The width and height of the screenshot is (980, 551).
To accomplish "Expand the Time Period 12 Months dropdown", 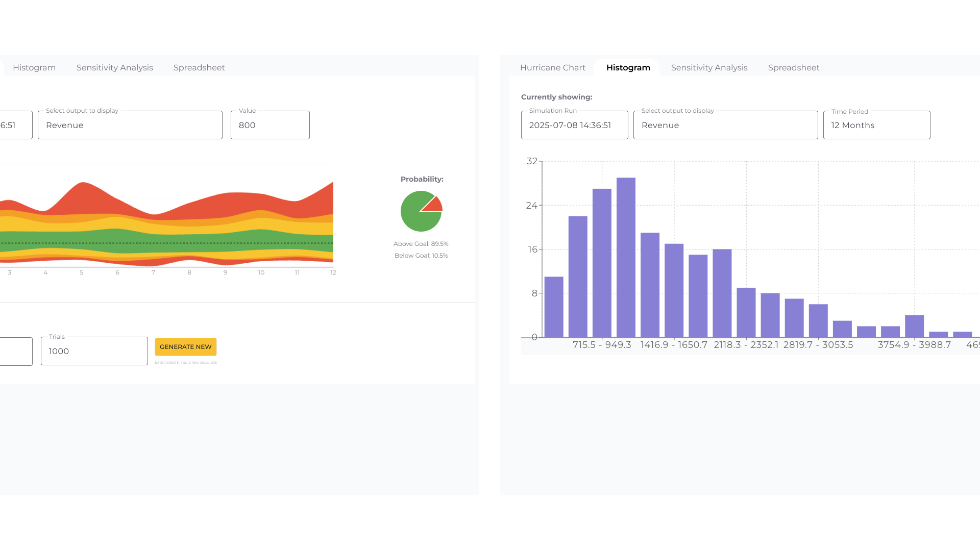I will [x=876, y=125].
